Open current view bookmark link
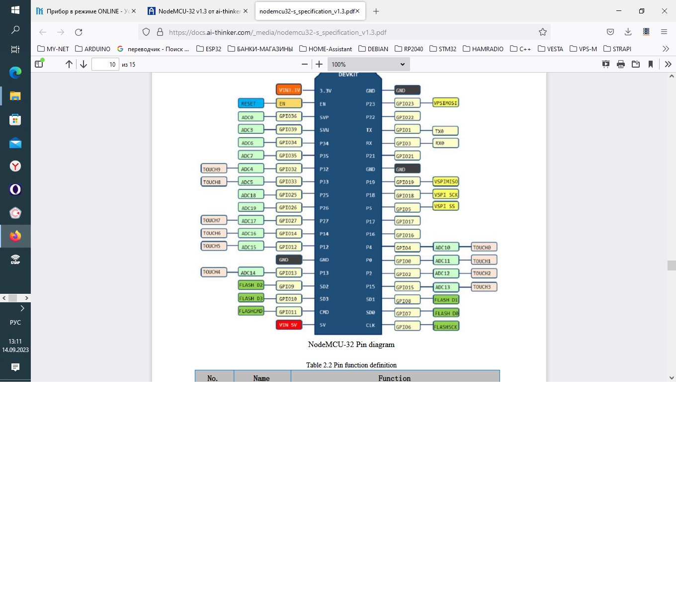 (x=651, y=64)
